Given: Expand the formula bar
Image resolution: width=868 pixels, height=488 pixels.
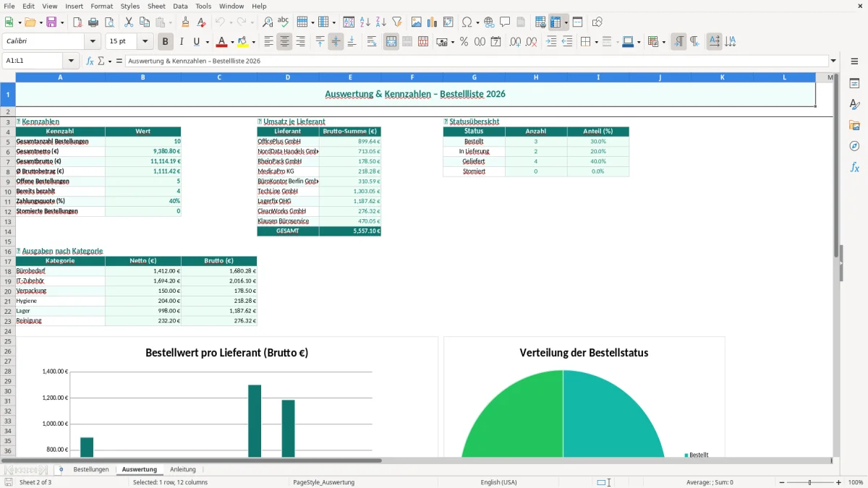Looking at the screenshot, I should point(834,61).
